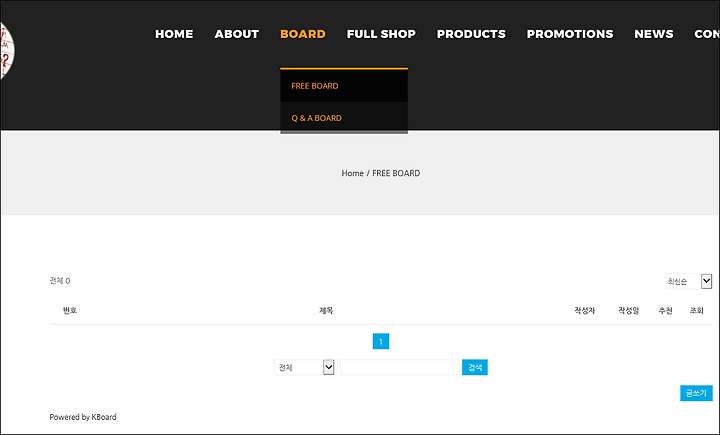This screenshot has width=720, height=435.
Task: Expand the 전체 search category dropdown
Action: [x=304, y=367]
